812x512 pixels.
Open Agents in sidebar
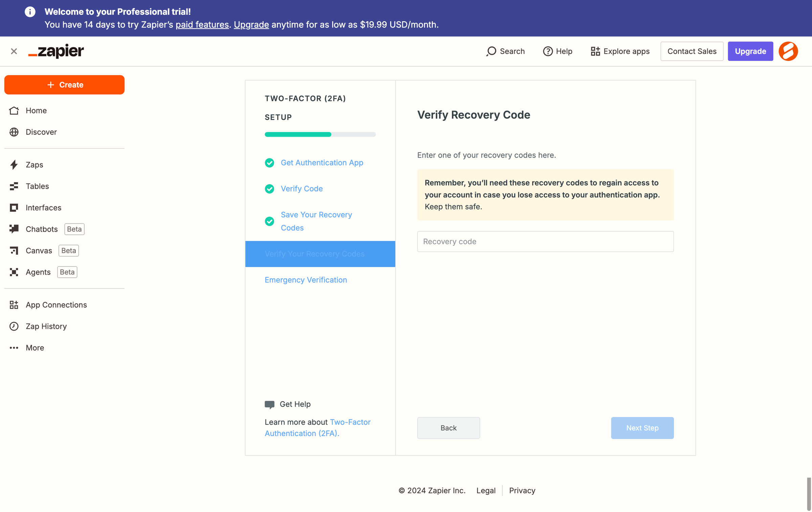pyautogui.click(x=64, y=272)
